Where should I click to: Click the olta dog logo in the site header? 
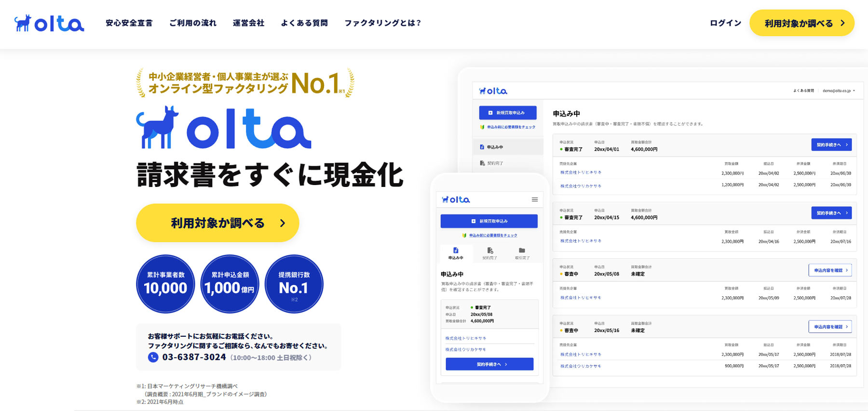coord(49,23)
